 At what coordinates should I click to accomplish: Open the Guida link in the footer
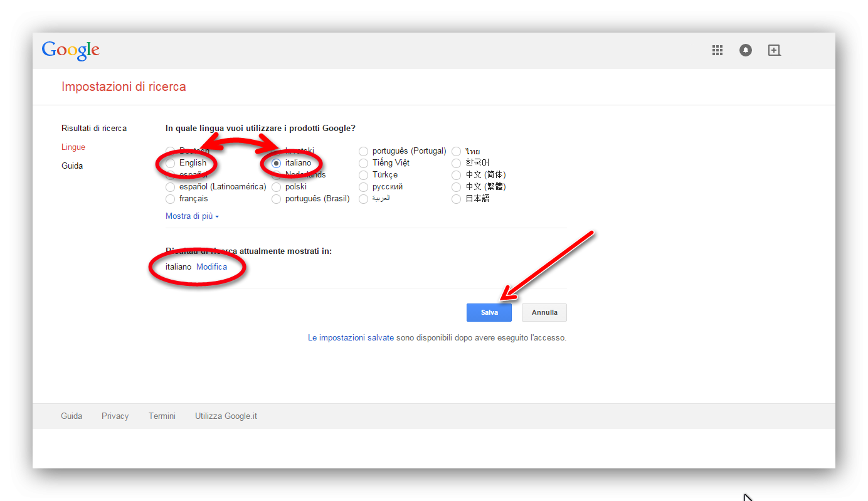pyautogui.click(x=71, y=416)
